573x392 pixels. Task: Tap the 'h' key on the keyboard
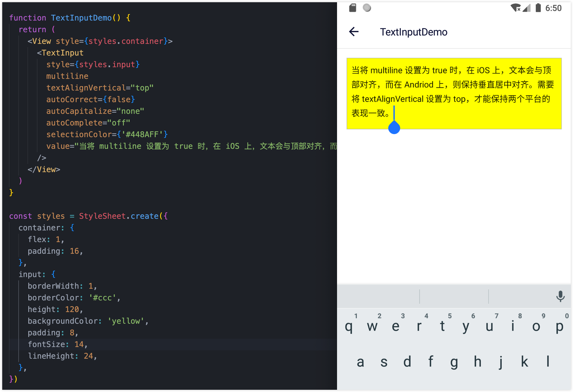click(477, 361)
